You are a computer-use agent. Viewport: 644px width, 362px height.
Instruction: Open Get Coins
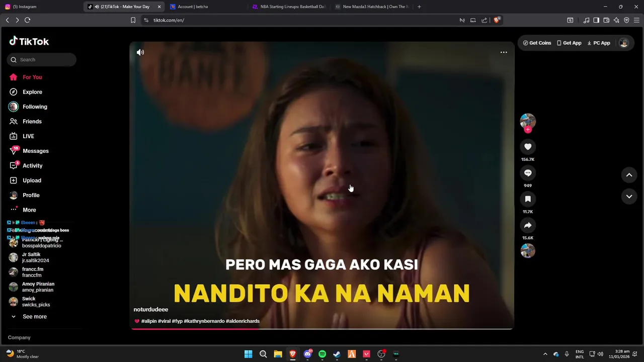[x=537, y=43]
